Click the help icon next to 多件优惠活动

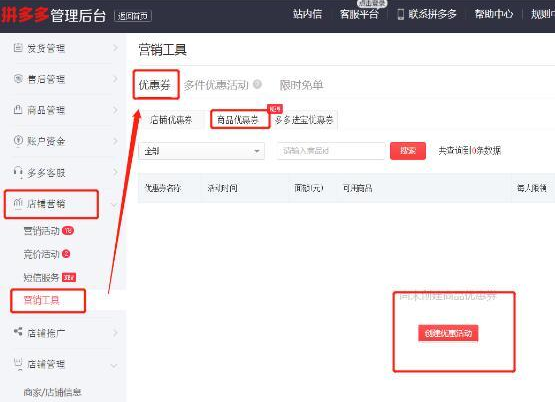coord(258,84)
